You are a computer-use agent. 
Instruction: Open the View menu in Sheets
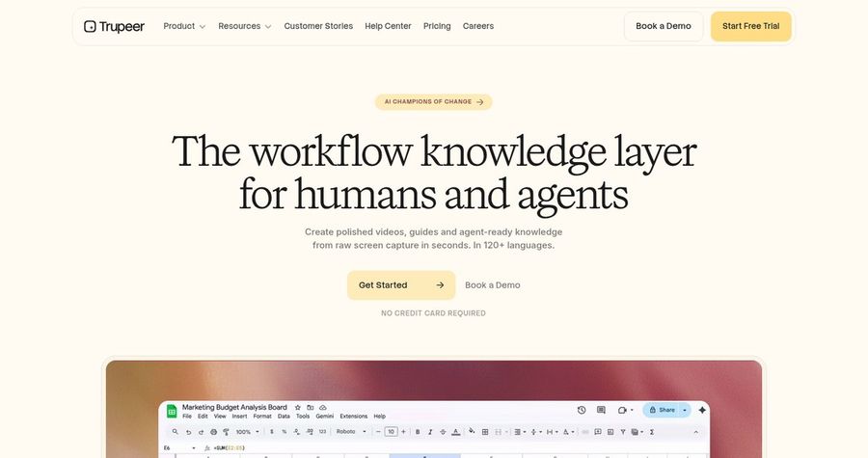tap(220, 416)
